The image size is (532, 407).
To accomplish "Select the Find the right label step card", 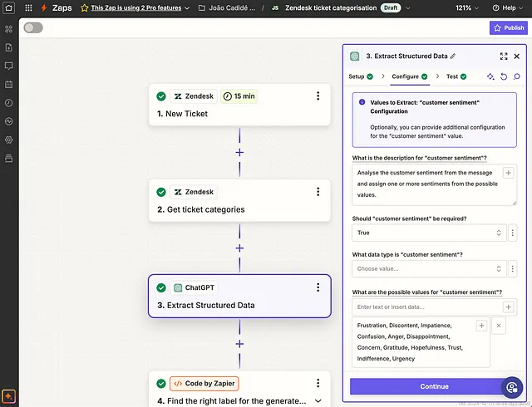I will tap(239, 390).
